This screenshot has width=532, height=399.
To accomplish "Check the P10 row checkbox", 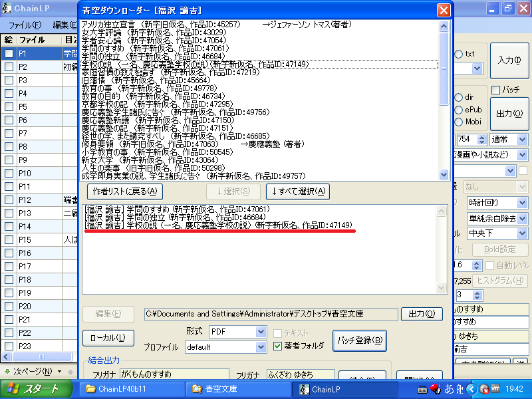I will point(9,173).
